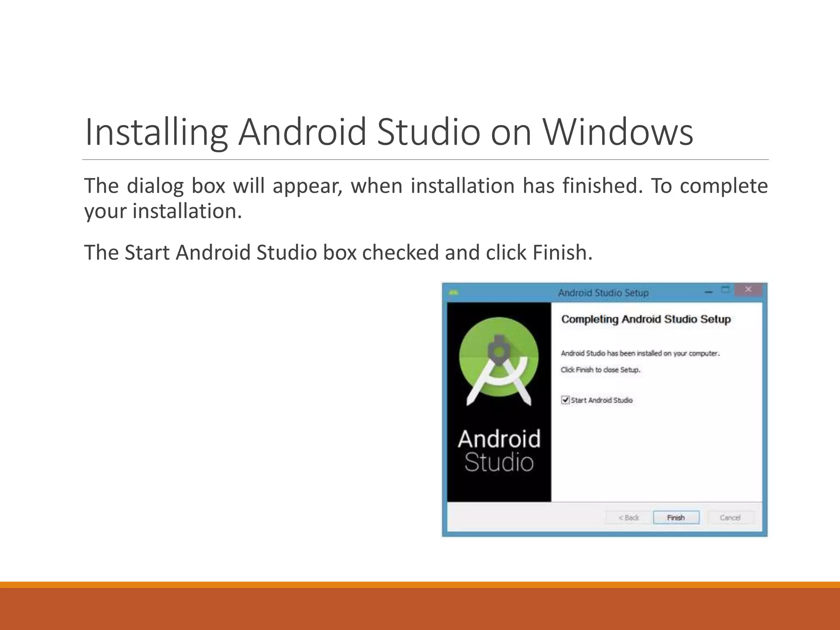Click the 'Android Studio' wordmark on black panel

499,451
